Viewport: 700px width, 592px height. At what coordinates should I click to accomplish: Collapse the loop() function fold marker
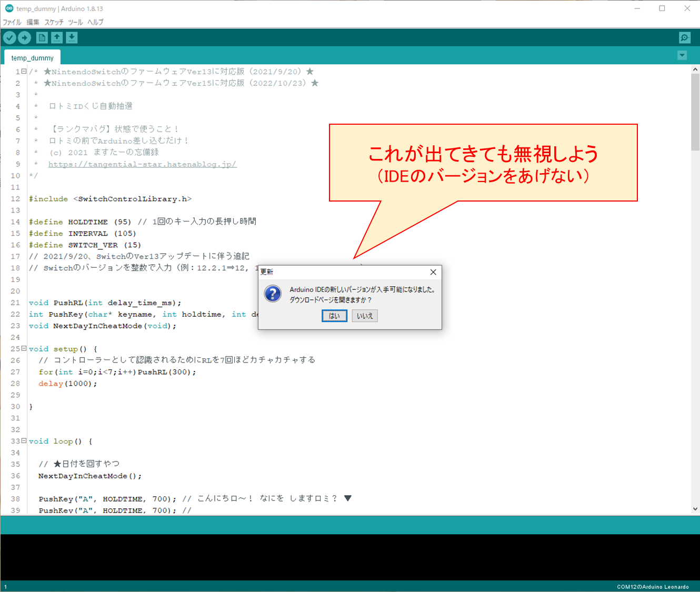24,441
